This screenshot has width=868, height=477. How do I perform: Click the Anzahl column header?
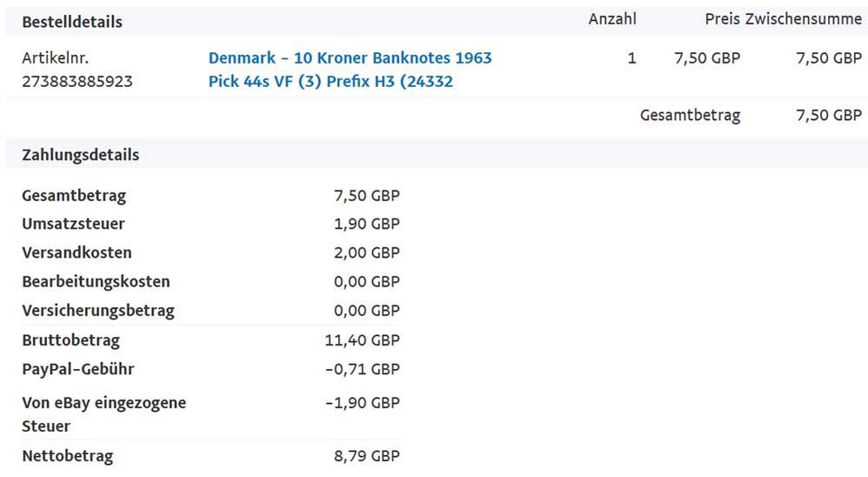click(x=612, y=19)
